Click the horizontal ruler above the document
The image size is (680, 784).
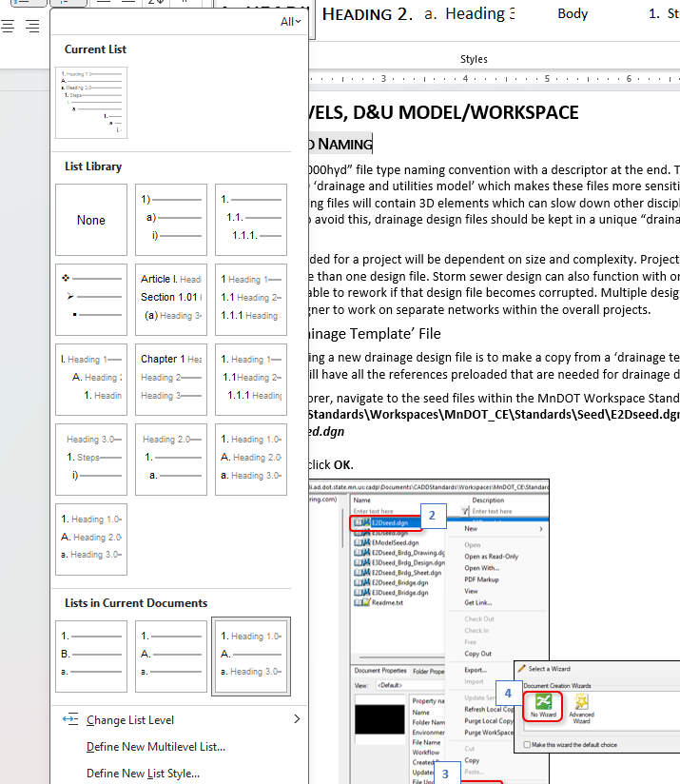[x=495, y=79]
